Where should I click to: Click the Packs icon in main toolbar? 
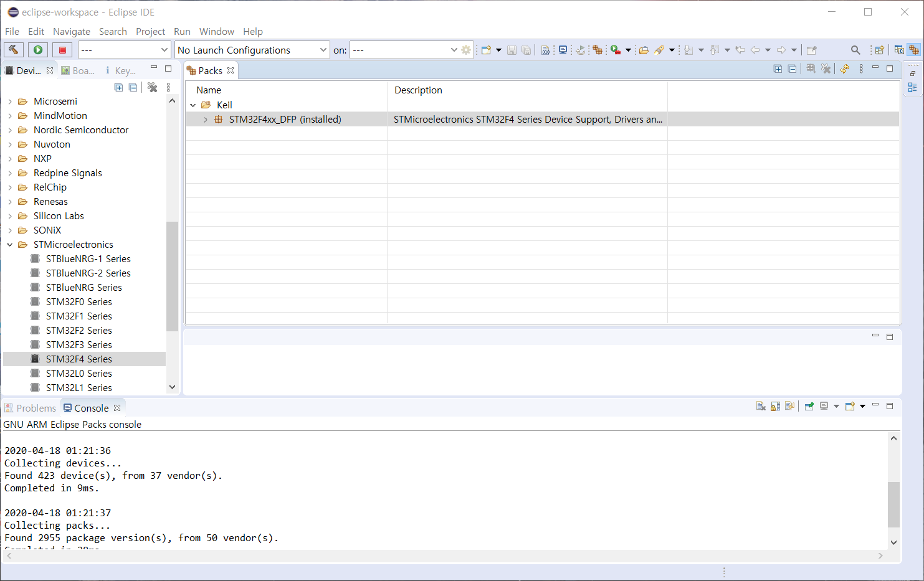click(x=598, y=50)
